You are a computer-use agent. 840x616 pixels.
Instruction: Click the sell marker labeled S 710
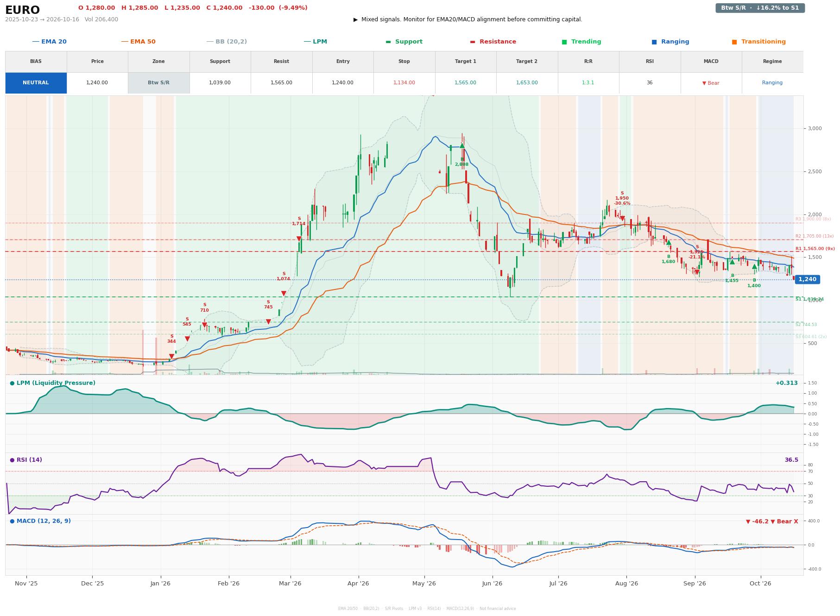point(204,325)
